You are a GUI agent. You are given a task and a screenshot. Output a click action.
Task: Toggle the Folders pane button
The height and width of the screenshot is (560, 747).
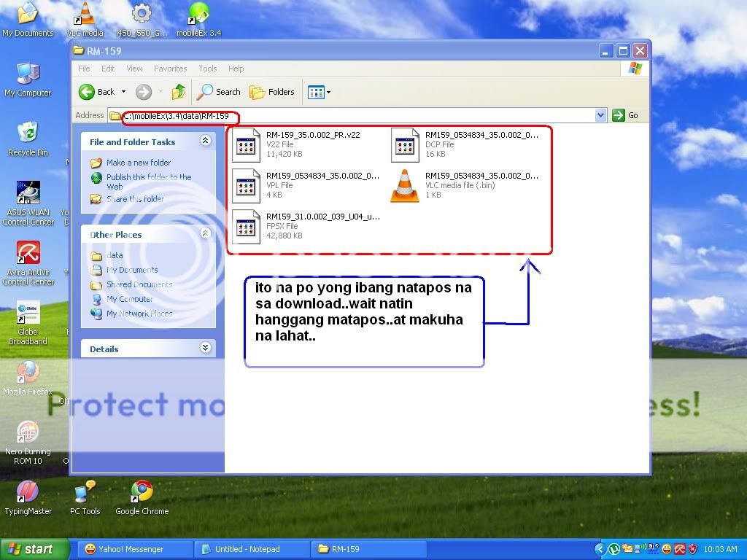point(272,92)
